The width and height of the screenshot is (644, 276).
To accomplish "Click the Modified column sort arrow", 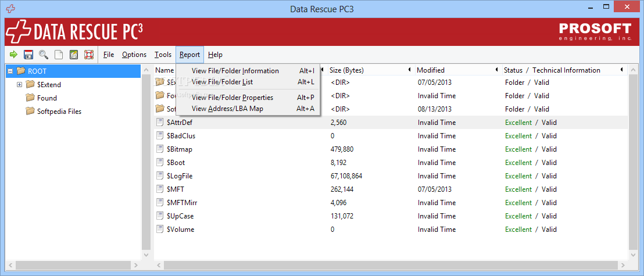I will click(496, 70).
